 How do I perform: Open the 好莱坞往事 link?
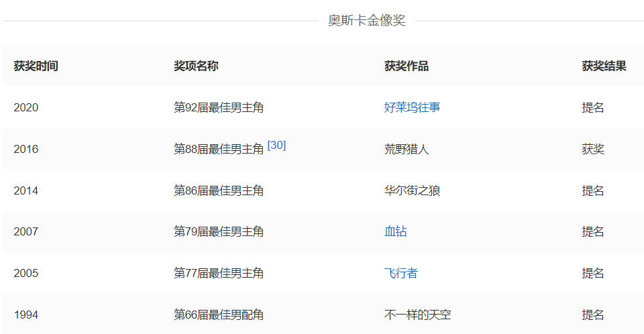[412, 107]
